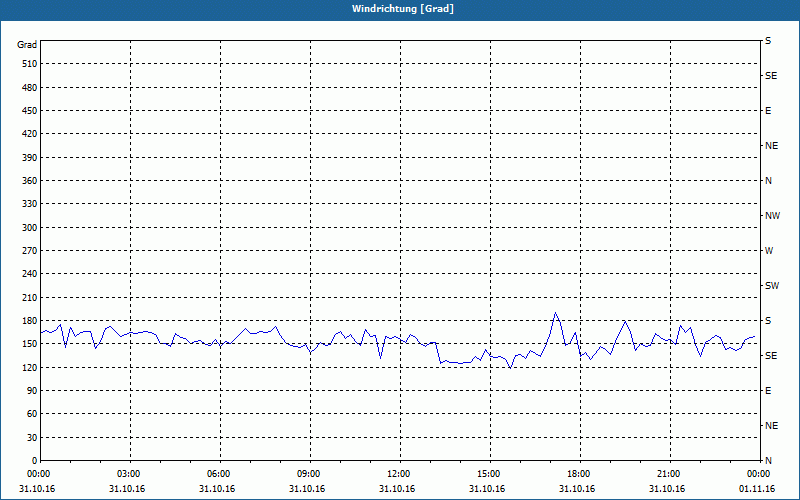Click the E compass label level with 90
Screen dimensions: 800x500
click(x=768, y=391)
